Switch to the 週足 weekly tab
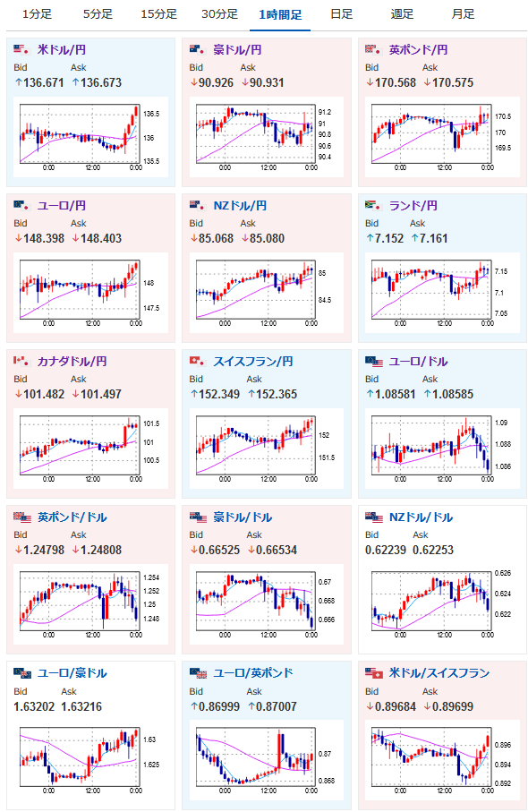 [x=402, y=14]
